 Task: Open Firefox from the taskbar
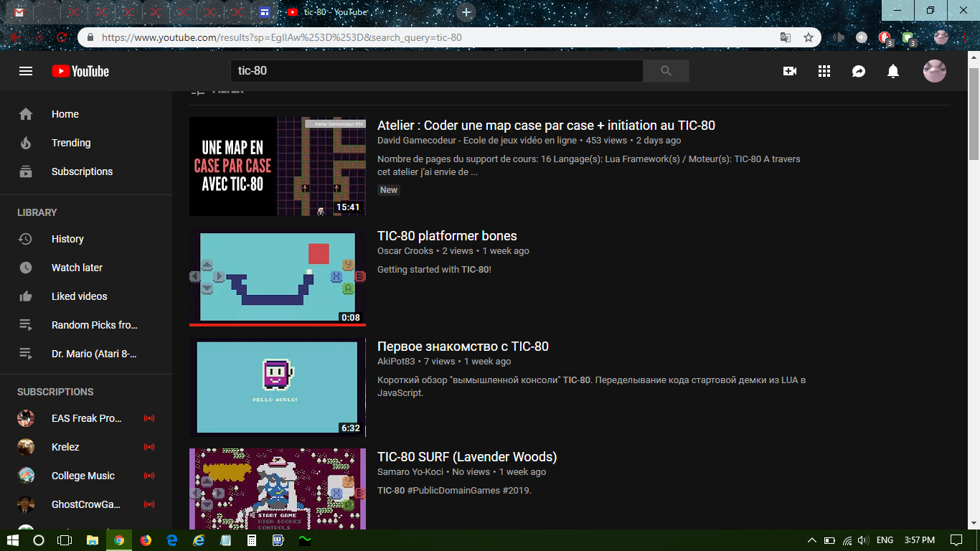click(146, 540)
